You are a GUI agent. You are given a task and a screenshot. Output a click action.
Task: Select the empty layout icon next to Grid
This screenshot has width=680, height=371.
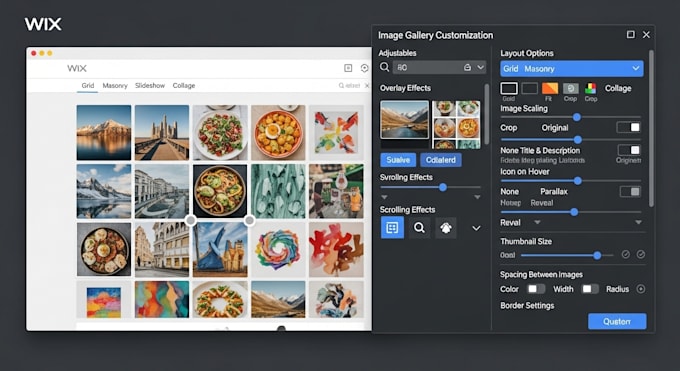pos(530,89)
